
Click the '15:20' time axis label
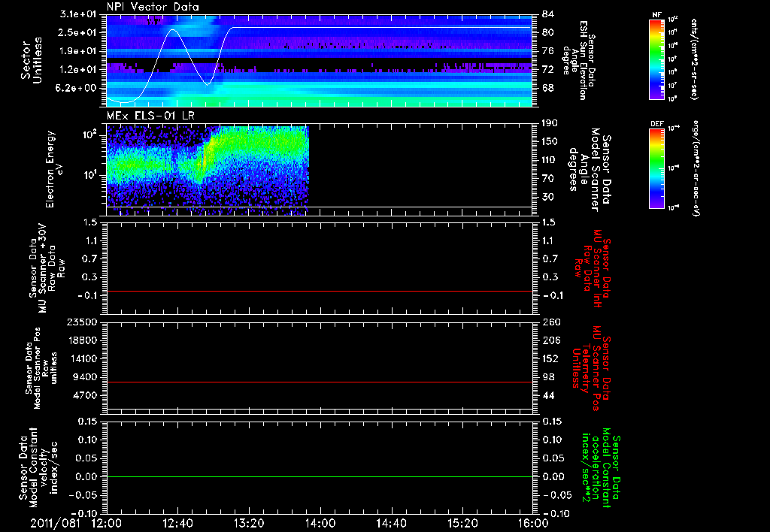pos(462,523)
